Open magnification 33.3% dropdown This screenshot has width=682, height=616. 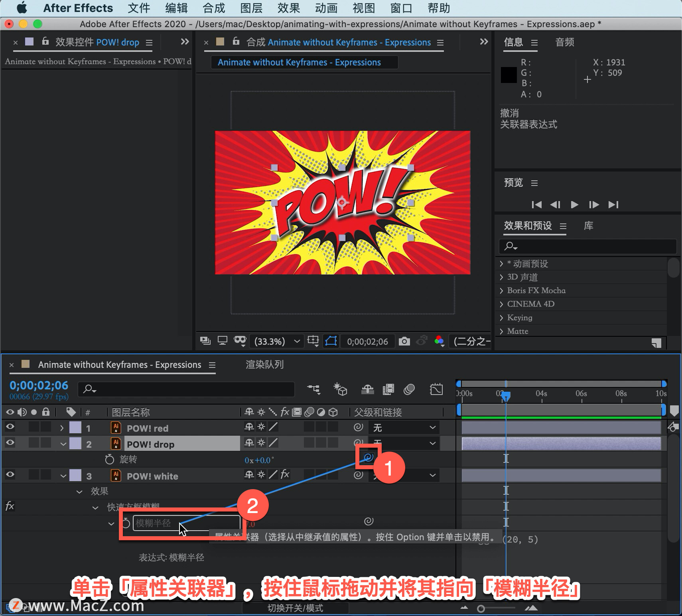pyautogui.click(x=276, y=341)
